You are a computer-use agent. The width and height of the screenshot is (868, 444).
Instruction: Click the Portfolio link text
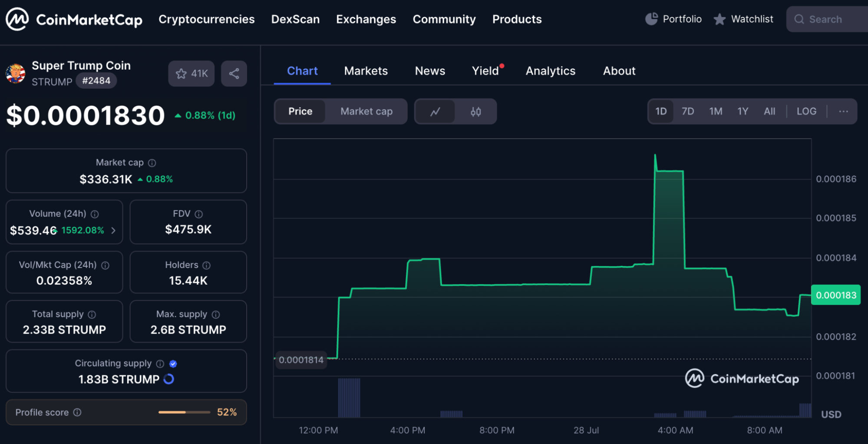point(682,19)
